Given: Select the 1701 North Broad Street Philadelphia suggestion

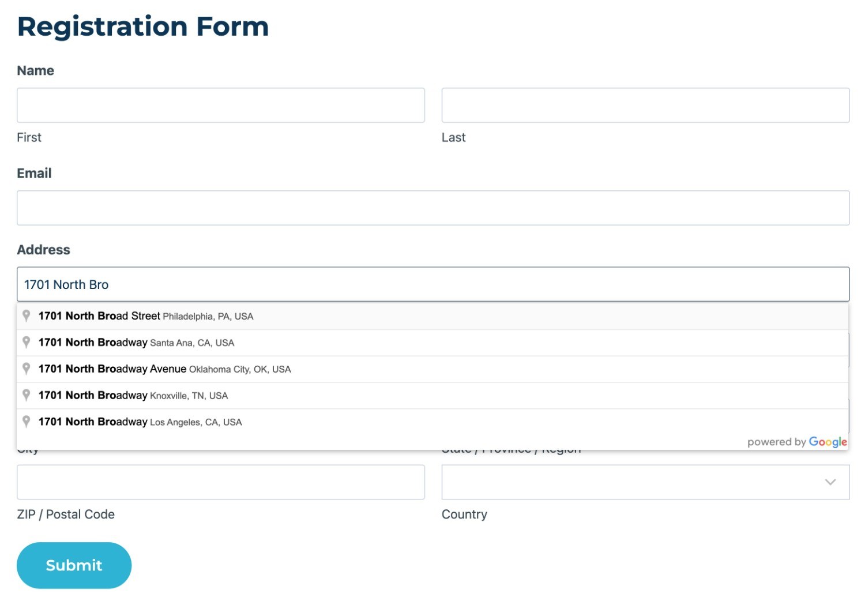Looking at the screenshot, I should (x=145, y=316).
